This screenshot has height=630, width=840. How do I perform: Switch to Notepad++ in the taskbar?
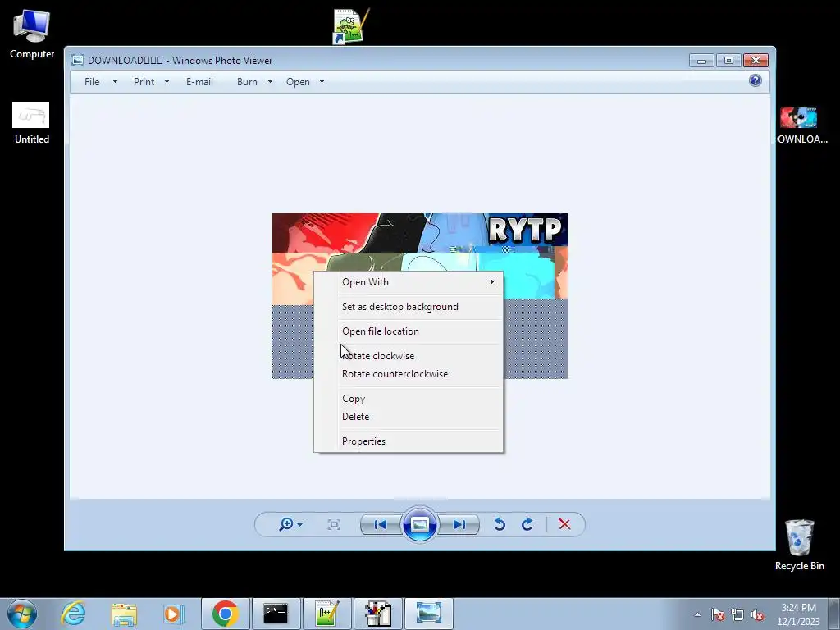tap(326, 614)
